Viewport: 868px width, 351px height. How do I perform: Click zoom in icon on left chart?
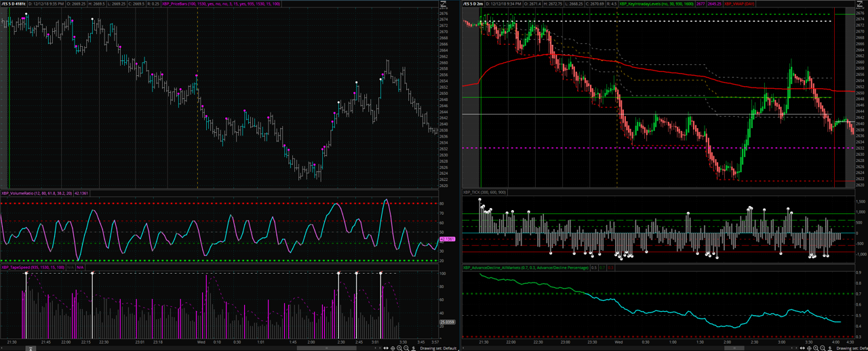400,348
